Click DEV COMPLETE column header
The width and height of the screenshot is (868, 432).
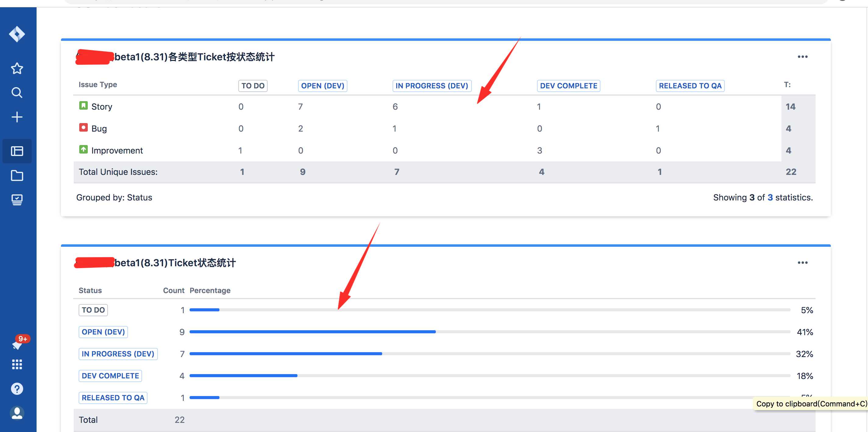568,86
